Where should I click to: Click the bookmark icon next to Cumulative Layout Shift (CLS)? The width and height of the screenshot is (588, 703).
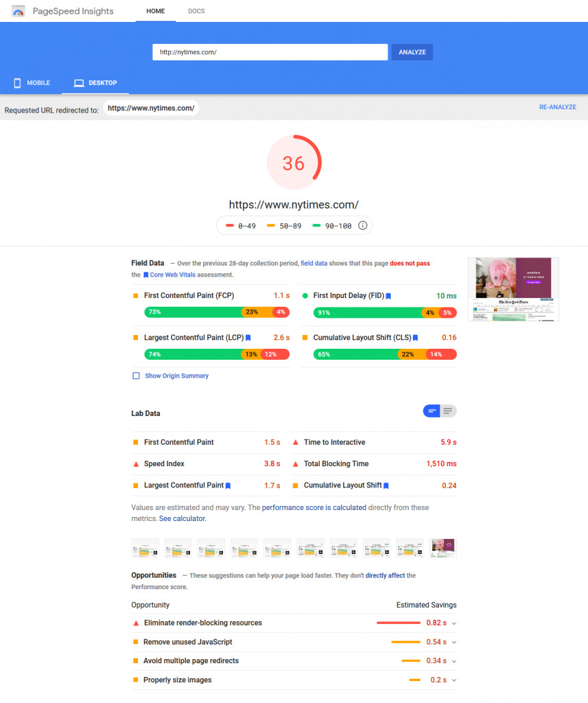(x=416, y=338)
